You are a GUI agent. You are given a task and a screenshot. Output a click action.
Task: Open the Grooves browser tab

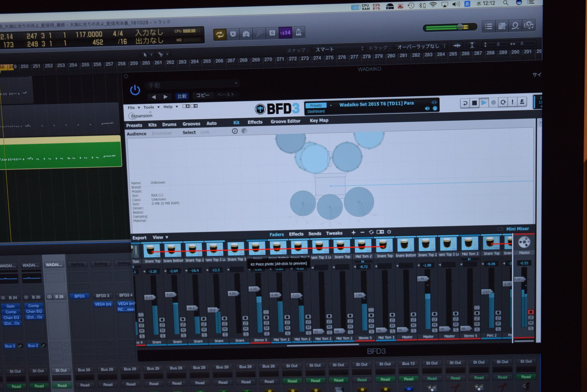click(x=191, y=124)
